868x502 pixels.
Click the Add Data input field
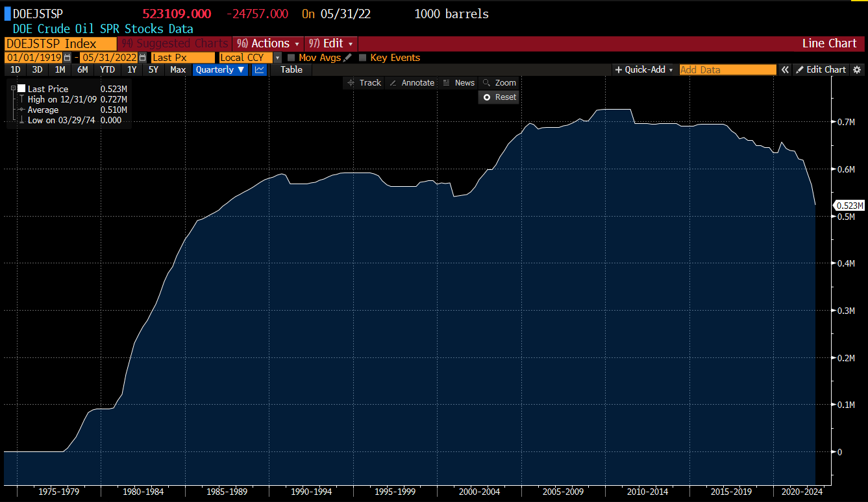(727, 69)
